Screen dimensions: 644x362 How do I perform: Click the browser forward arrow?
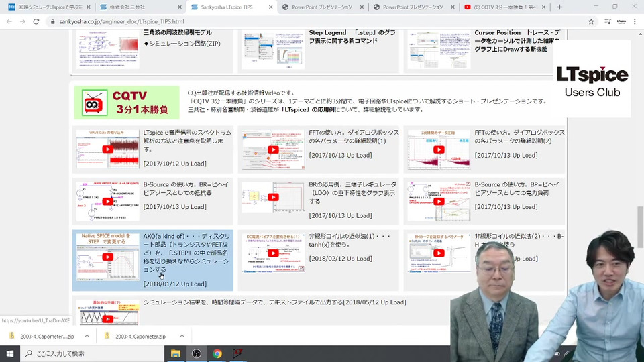23,21
